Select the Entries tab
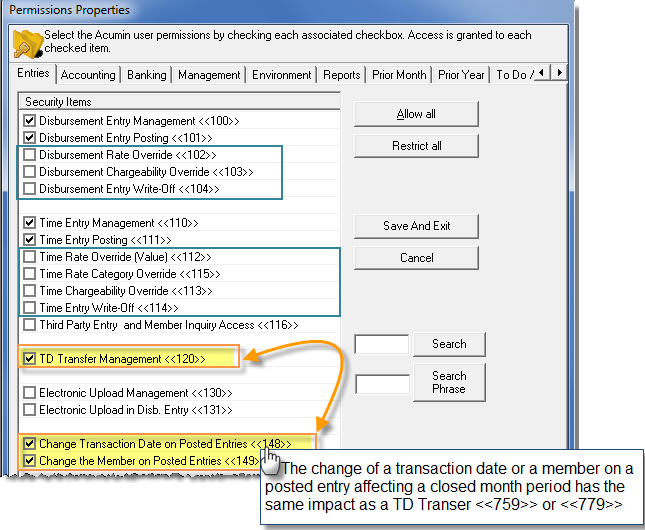This screenshot has width=645, height=530. (33, 73)
